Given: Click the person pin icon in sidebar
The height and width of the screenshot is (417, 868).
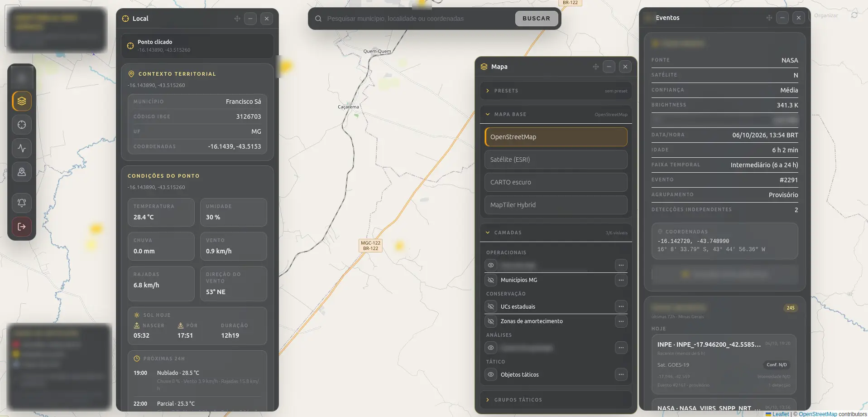Looking at the screenshot, I should pos(22,172).
